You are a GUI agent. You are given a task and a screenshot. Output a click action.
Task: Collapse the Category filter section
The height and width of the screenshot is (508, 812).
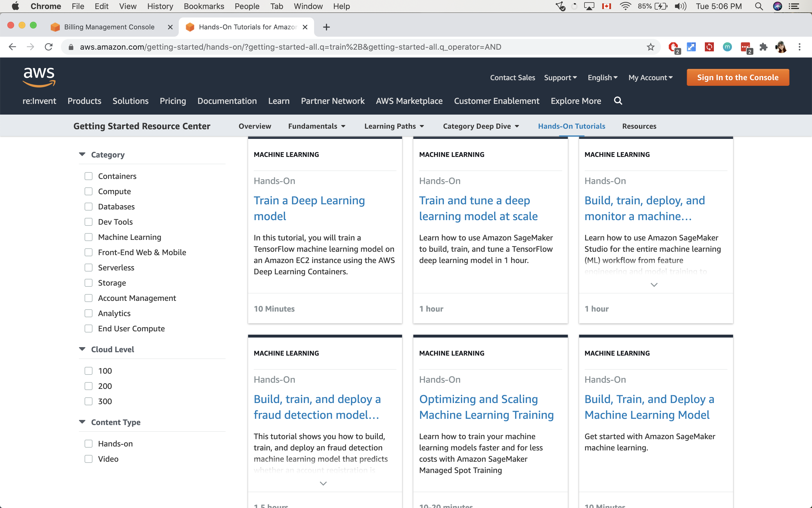(x=82, y=155)
